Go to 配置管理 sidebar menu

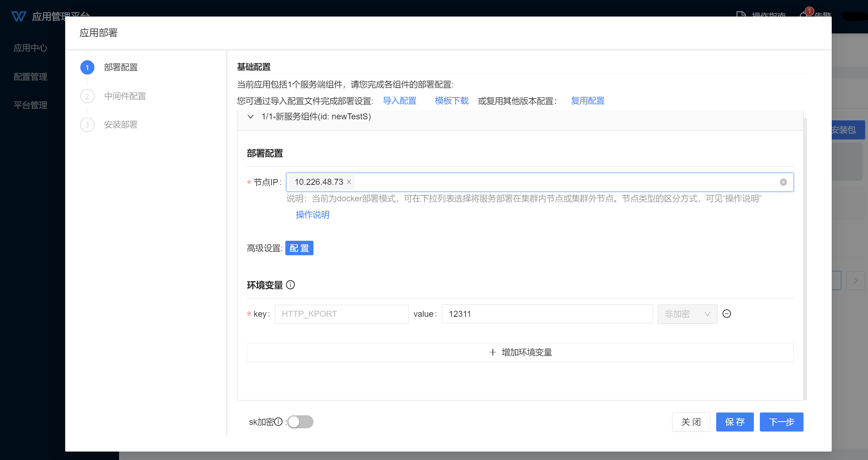pyautogui.click(x=30, y=77)
